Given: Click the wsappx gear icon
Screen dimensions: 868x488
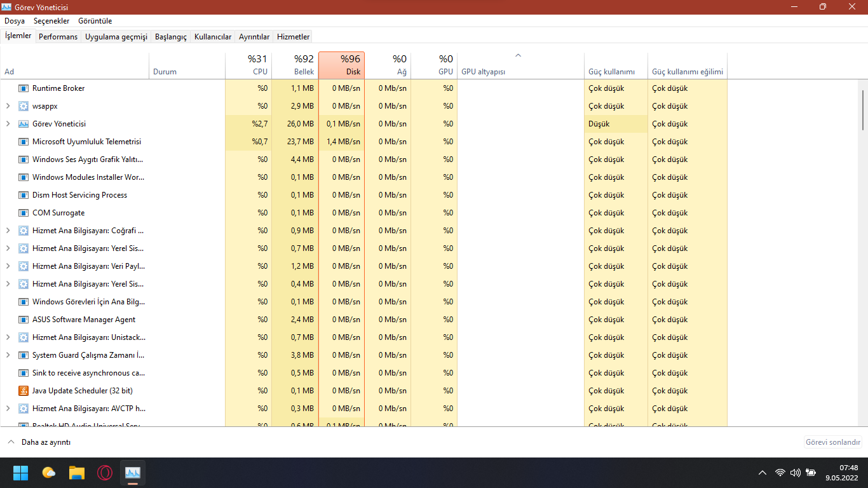Looking at the screenshot, I should tap(24, 106).
